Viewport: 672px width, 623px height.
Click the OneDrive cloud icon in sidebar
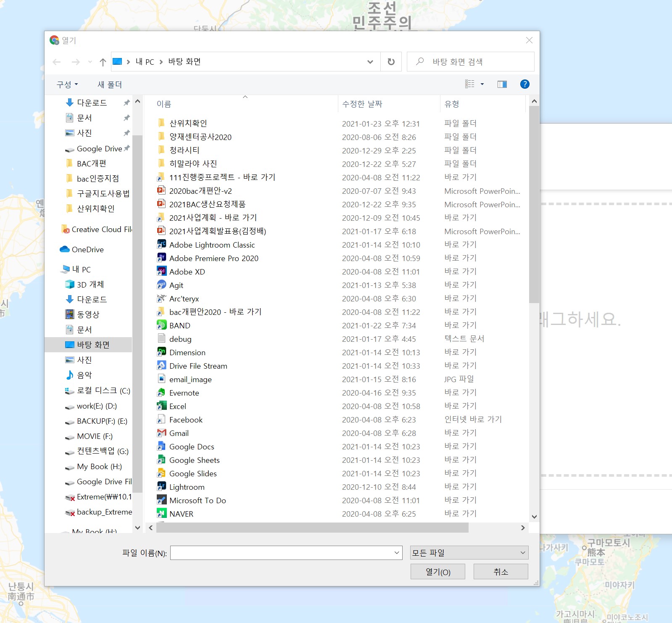(x=65, y=249)
